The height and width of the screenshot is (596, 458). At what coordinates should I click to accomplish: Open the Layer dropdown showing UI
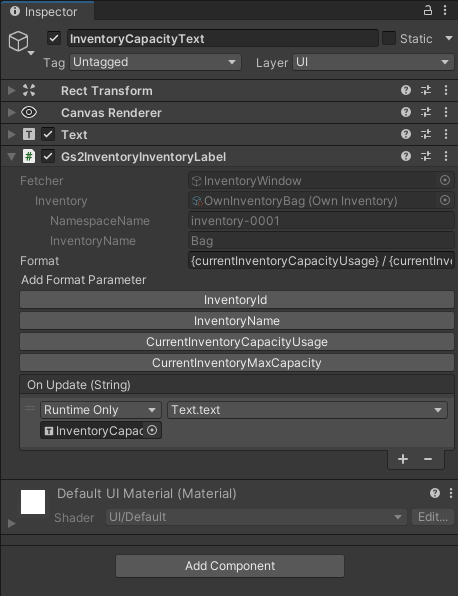coord(373,62)
